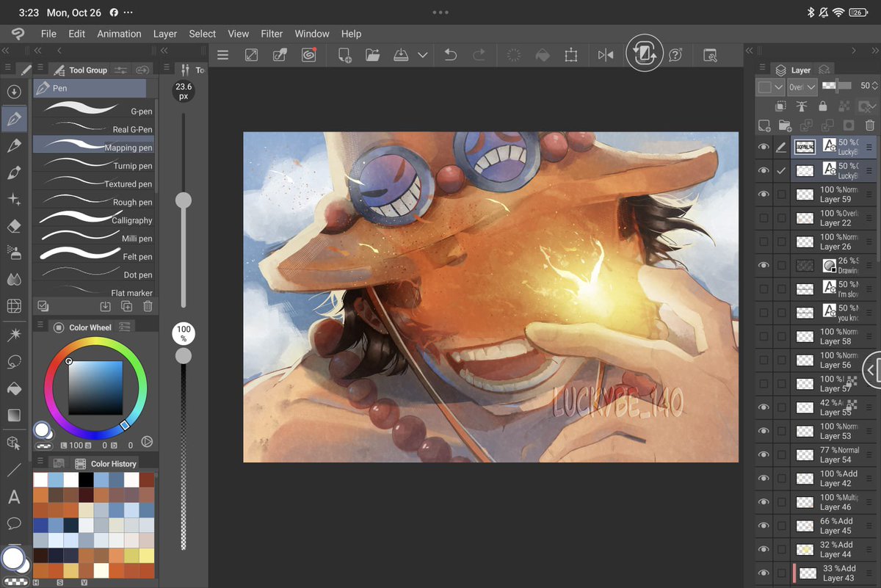Show Layer 22 by clicking its visibility box
This screenshot has height=588, width=881.
pos(764,218)
